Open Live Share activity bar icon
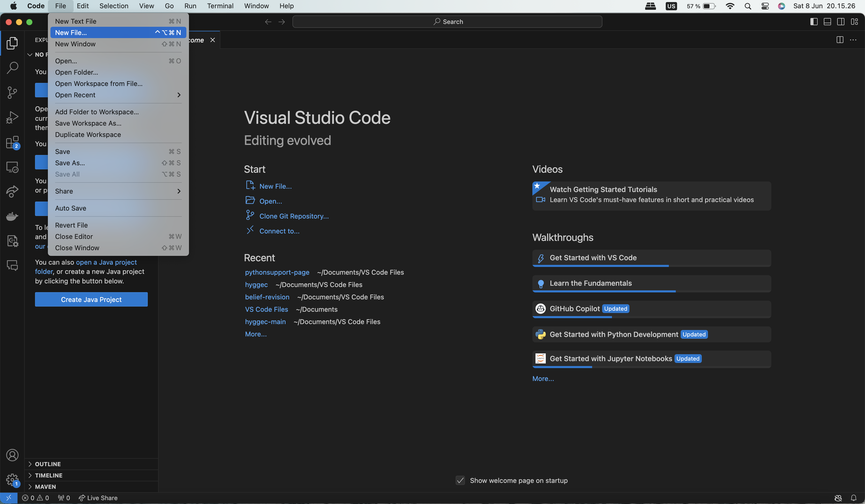Viewport: 865px width, 504px height. pyautogui.click(x=12, y=192)
